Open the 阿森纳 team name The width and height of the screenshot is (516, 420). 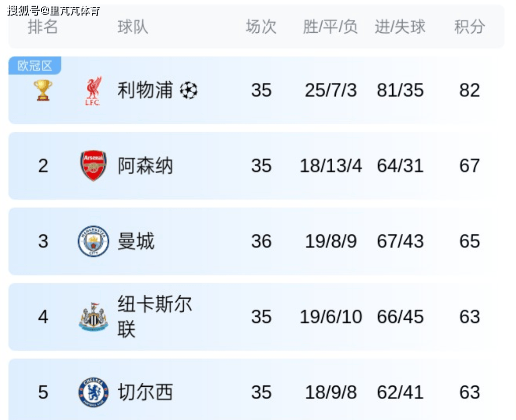(x=145, y=166)
